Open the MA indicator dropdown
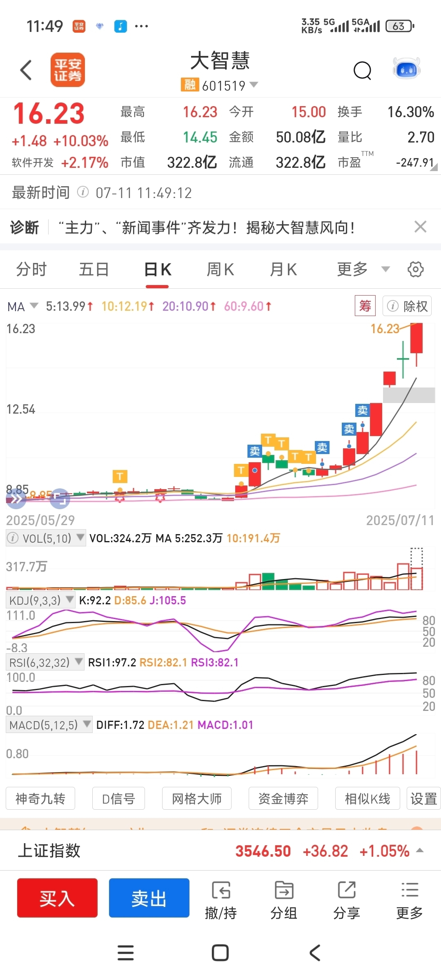 (23, 306)
